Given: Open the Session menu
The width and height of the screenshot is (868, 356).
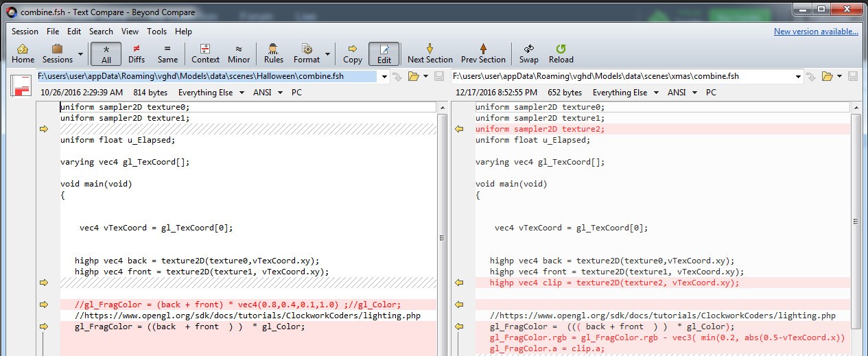Looking at the screenshot, I should pos(25,32).
